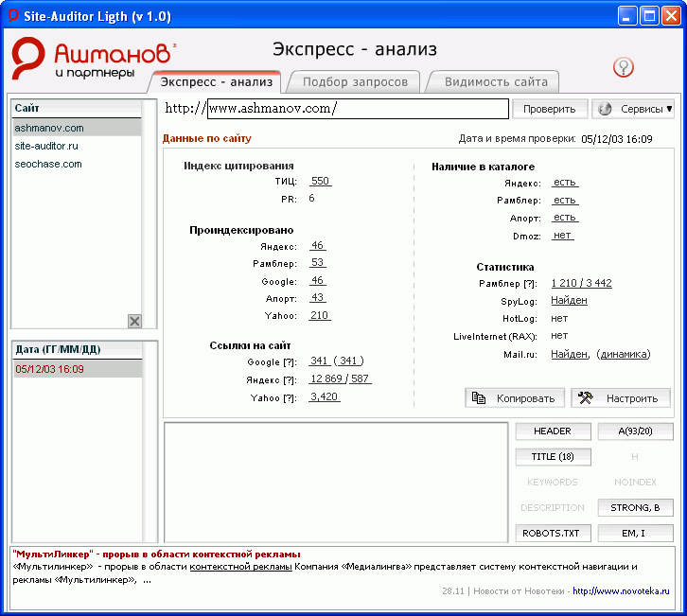Click the Проверить button
Viewport: 687px width, 616px height.
550,109
